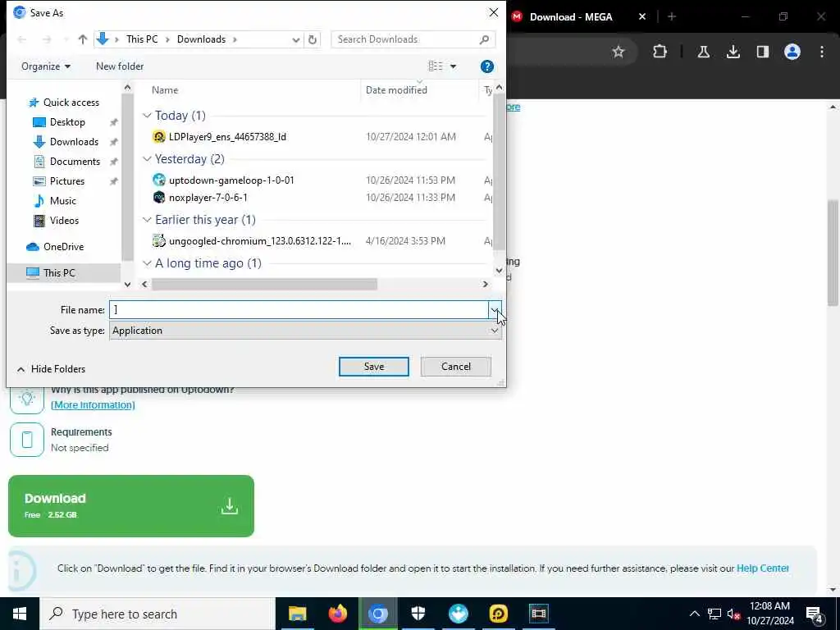Open view options dropdown arrow

453,66
